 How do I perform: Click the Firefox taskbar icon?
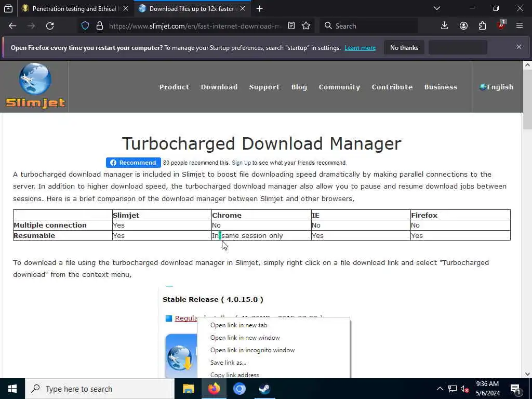[214, 389]
